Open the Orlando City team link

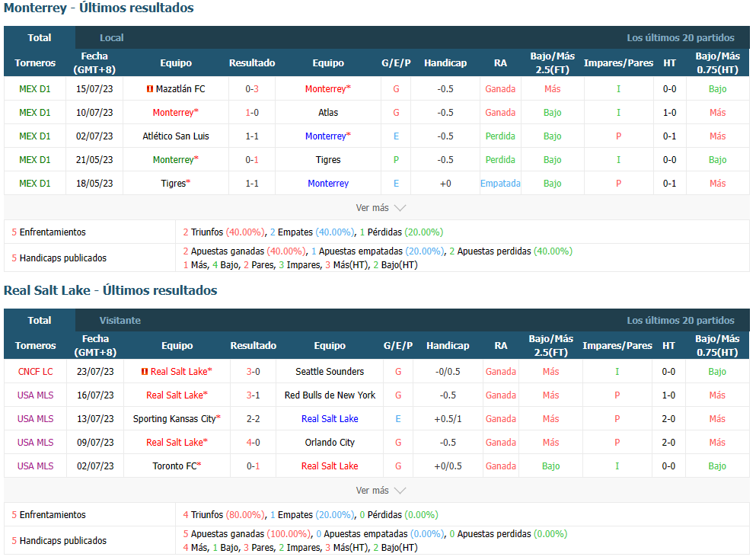[330, 443]
